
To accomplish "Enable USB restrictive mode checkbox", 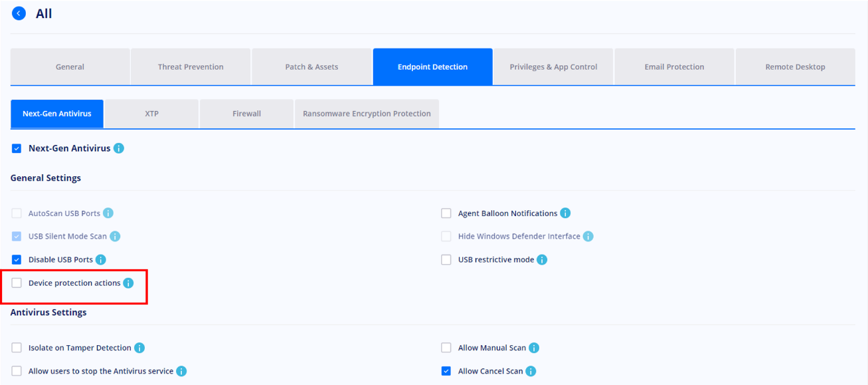I will tap(446, 260).
